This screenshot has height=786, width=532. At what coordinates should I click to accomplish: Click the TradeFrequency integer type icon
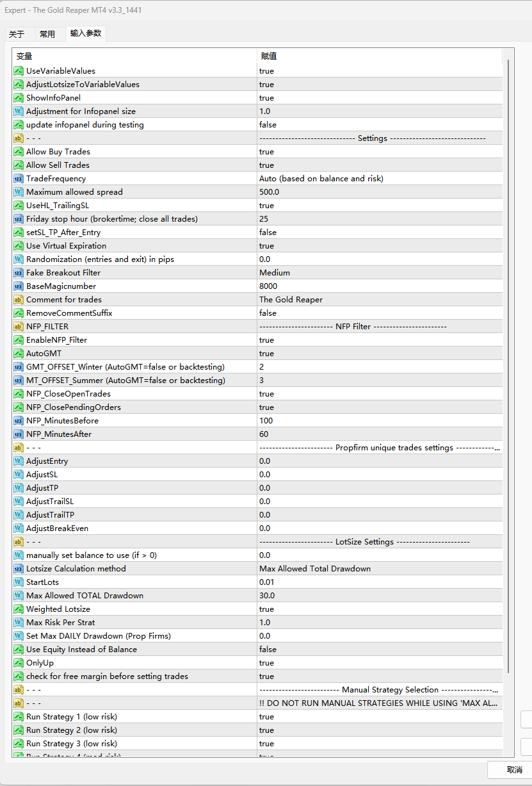pos(19,179)
